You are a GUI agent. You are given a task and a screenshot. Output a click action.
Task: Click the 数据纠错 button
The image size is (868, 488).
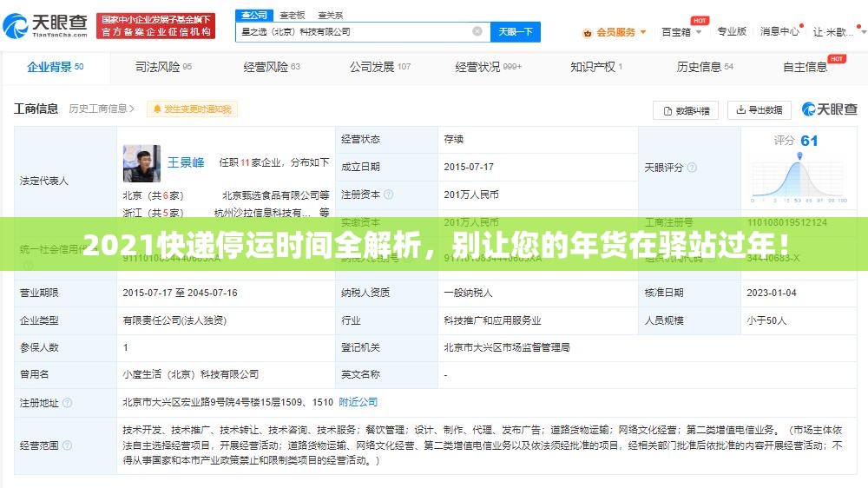tap(686, 111)
